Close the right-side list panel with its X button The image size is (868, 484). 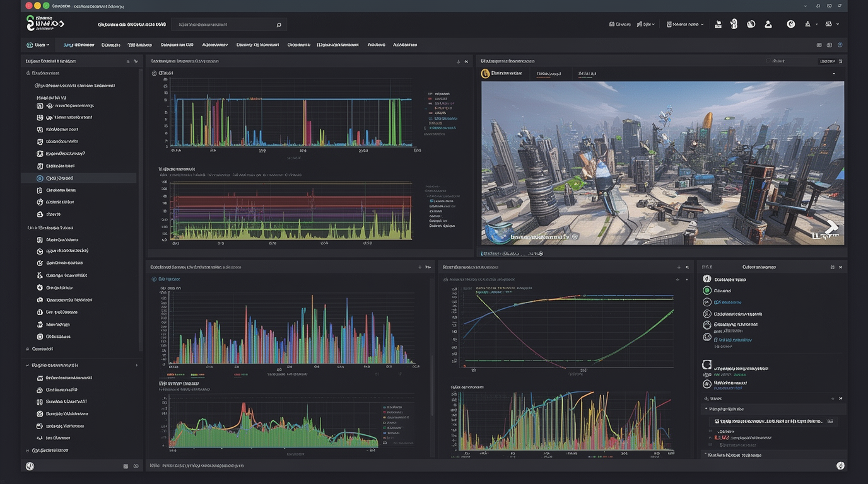840,267
